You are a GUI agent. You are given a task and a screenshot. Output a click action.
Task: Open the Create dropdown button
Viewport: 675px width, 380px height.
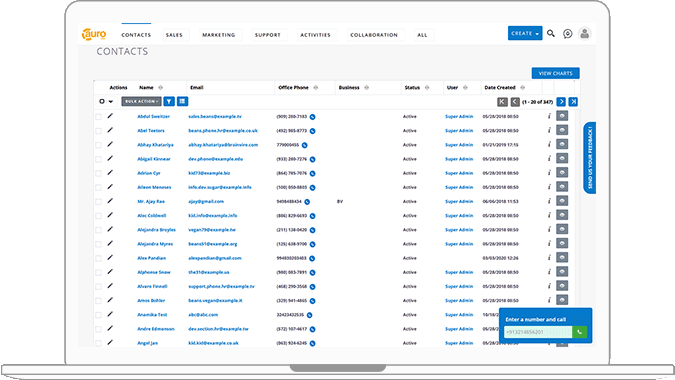tap(525, 33)
